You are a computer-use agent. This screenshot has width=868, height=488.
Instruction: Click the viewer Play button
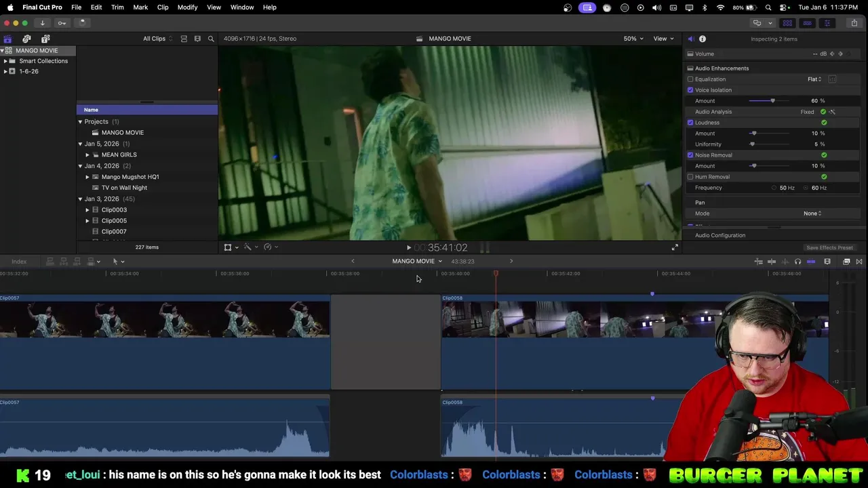pyautogui.click(x=409, y=248)
